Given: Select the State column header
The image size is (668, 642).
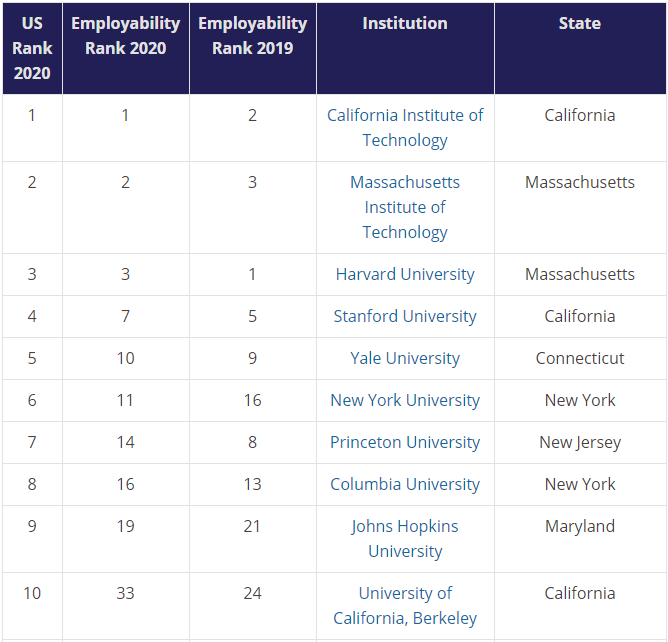Looking at the screenshot, I should point(580,23).
